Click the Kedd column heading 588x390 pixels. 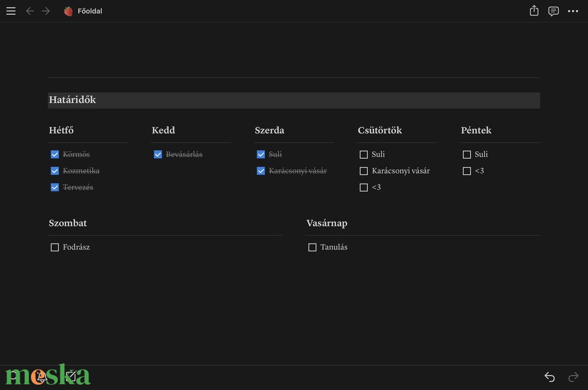point(164,130)
